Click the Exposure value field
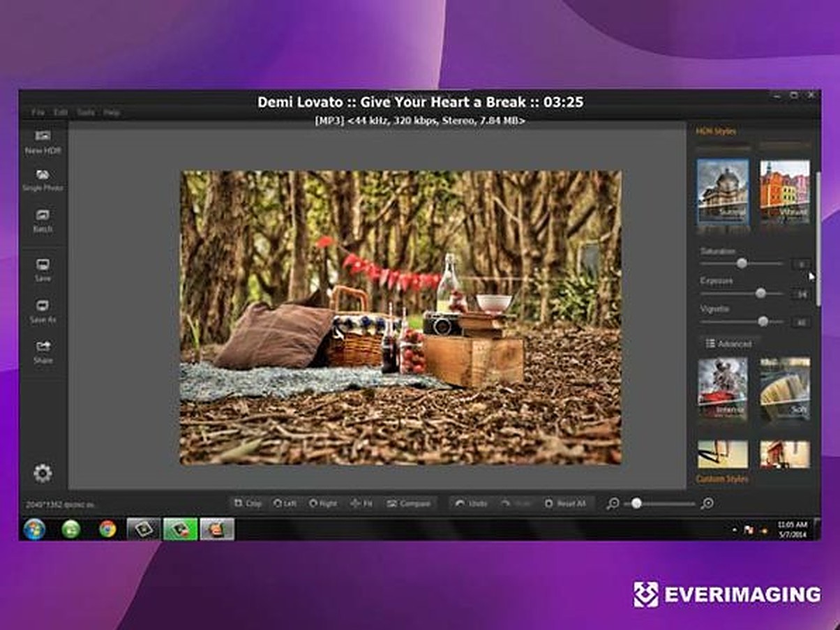 point(801,294)
